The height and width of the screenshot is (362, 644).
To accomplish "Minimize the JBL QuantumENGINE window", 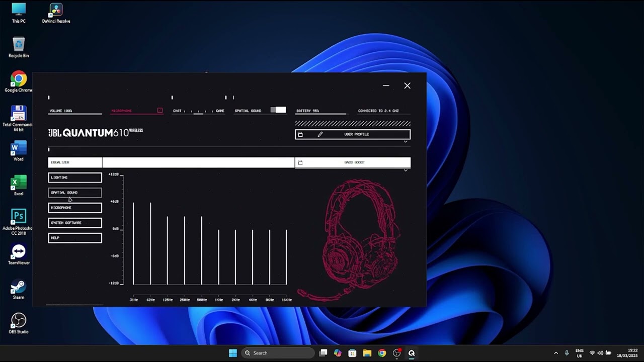I will [386, 86].
